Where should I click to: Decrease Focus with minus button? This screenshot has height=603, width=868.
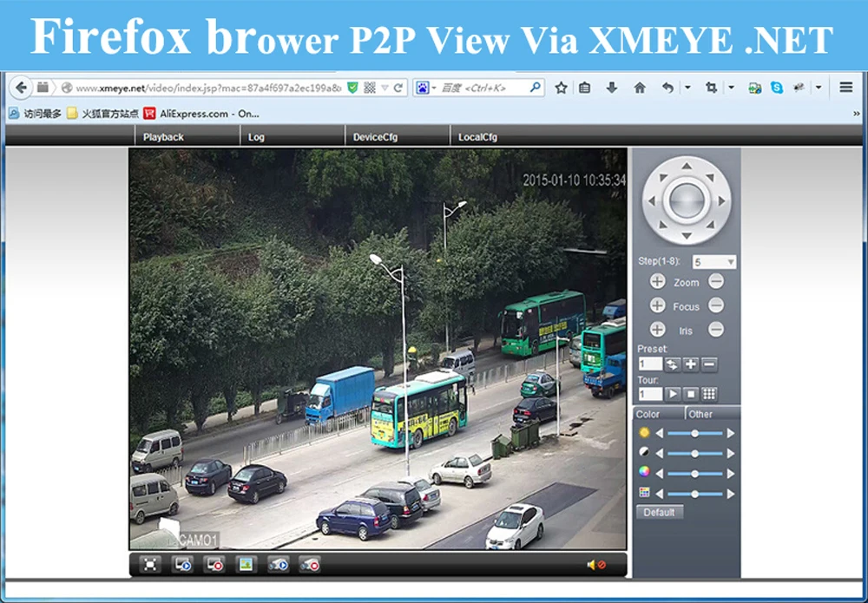[x=716, y=305]
